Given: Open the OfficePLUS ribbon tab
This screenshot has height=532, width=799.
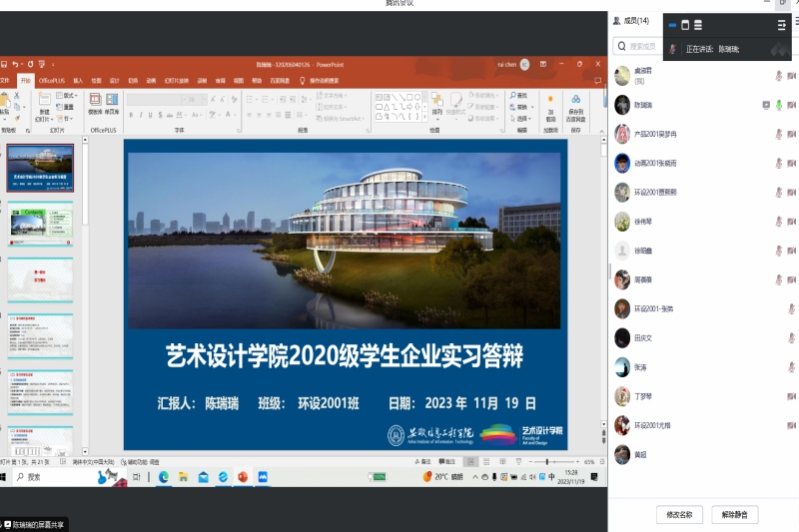Looking at the screenshot, I should tap(51, 80).
